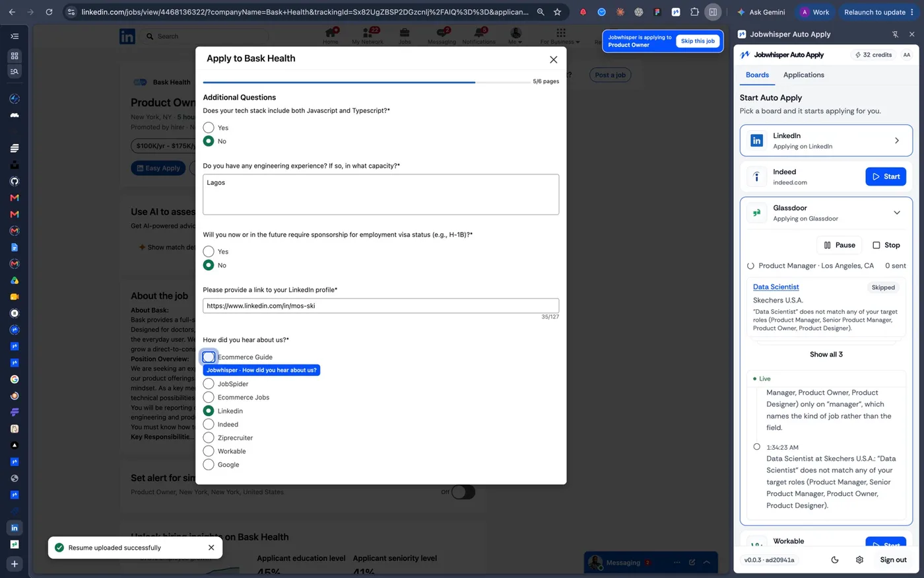The height and width of the screenshot is (578, 924).
Task: Reload the page with the refresh icon
Action: [49, 12]
